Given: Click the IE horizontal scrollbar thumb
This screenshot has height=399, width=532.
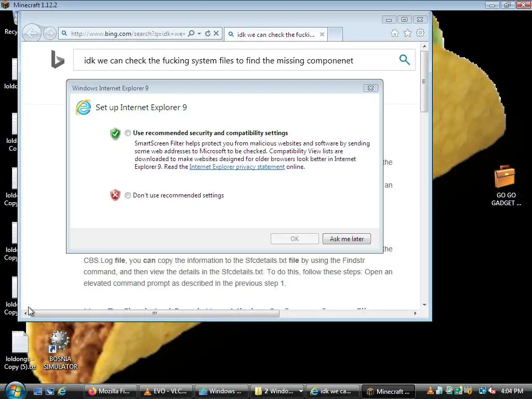Looking at the screenshot, I should click(154, 313).
